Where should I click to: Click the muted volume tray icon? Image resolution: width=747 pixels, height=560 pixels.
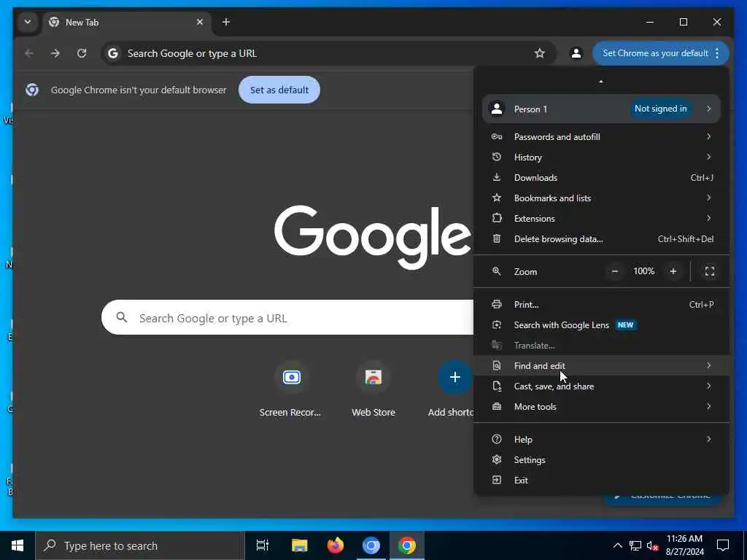(652, 545)
